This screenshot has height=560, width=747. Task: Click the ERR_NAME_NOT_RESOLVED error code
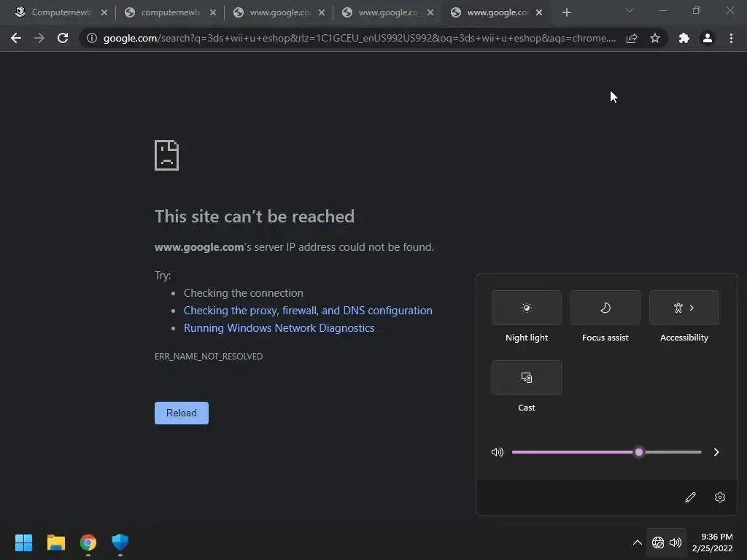[x=209, y=356]
